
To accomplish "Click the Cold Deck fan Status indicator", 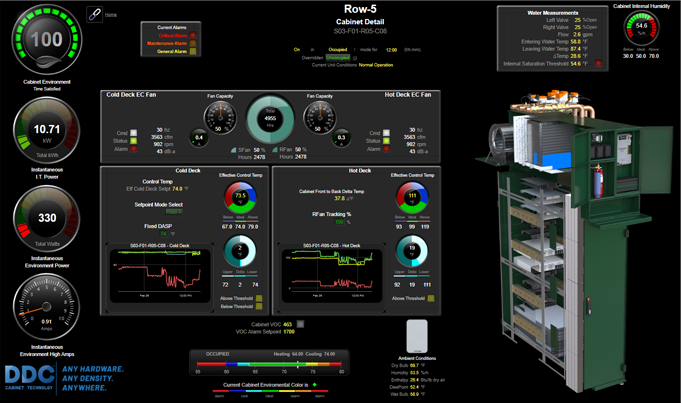I will coord(134,141).
